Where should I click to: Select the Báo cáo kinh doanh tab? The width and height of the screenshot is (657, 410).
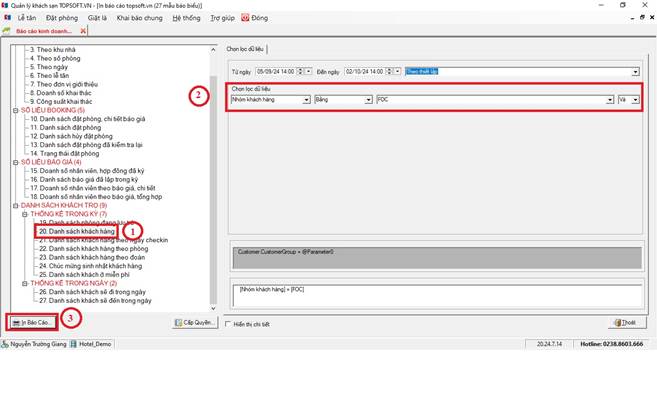(44, 31)
